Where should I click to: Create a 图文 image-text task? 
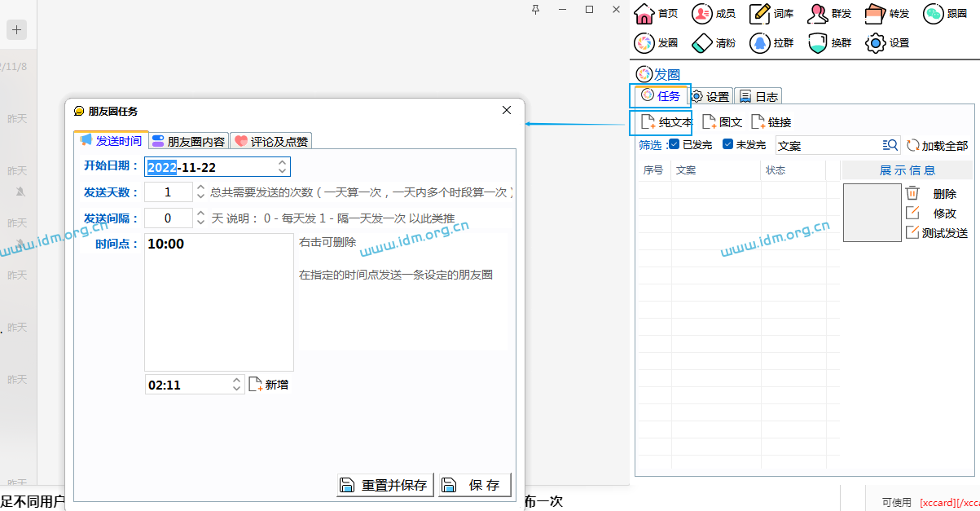point(722,122)
